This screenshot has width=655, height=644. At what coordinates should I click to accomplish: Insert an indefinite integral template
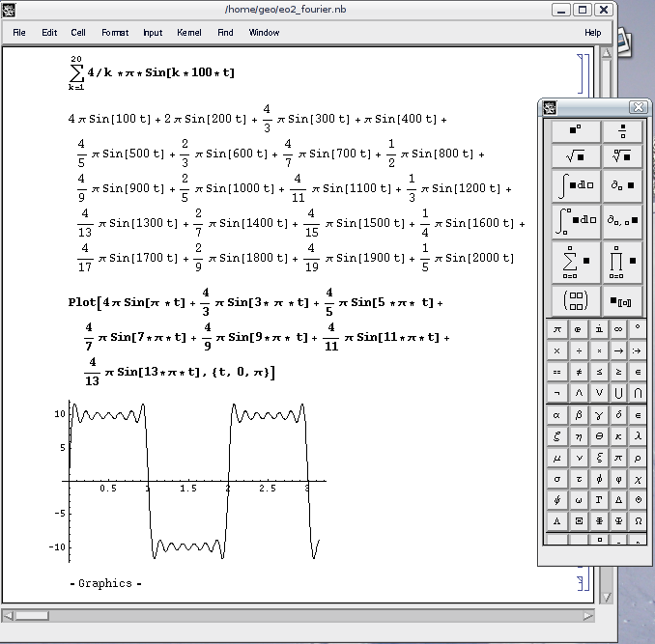(x=576, y=186)
